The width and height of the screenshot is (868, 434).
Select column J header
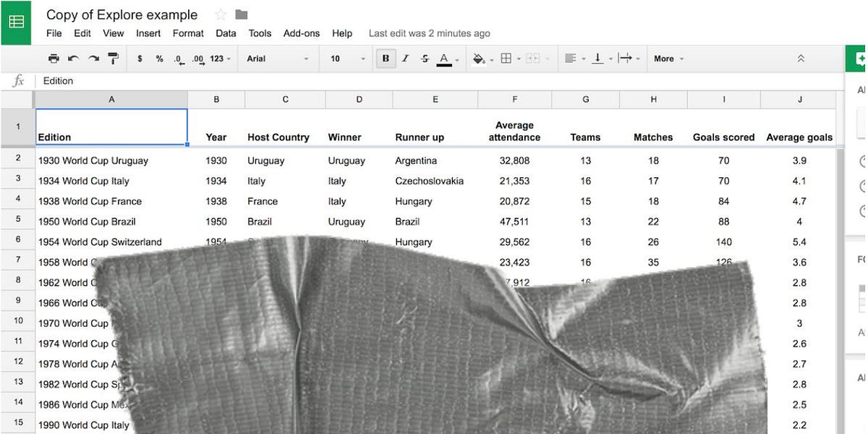[799, 99]
